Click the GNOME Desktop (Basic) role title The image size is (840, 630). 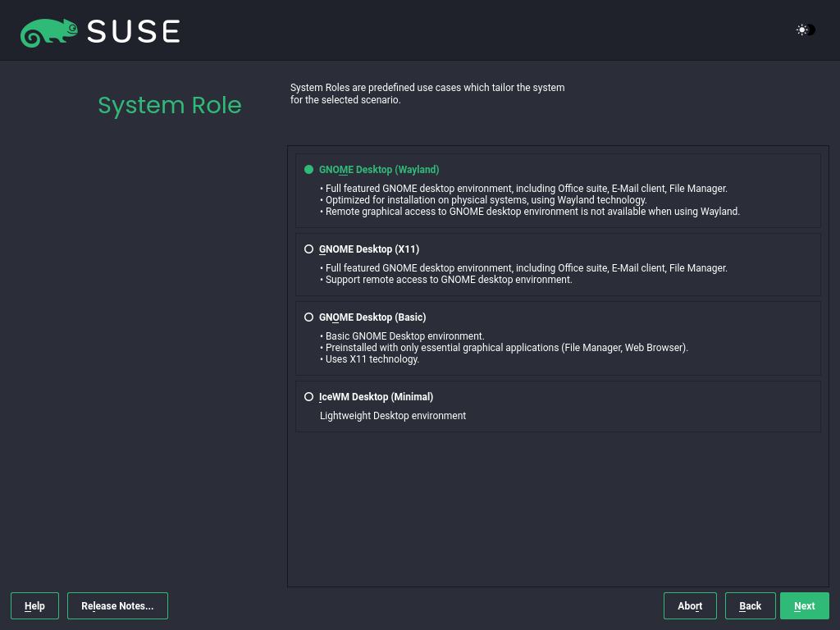coord(372,317)
